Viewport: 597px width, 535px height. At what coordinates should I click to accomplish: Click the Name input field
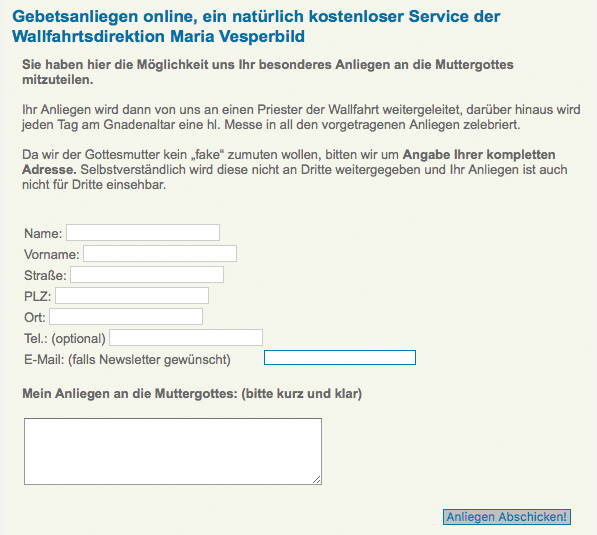coord(143,233)
